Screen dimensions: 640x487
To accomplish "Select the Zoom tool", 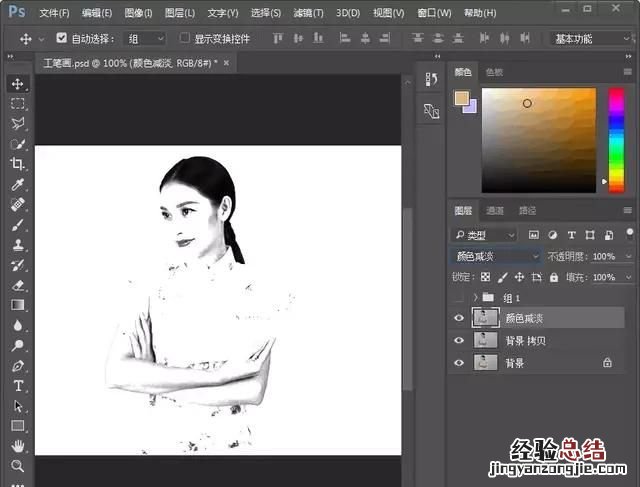I will [18, 466].
